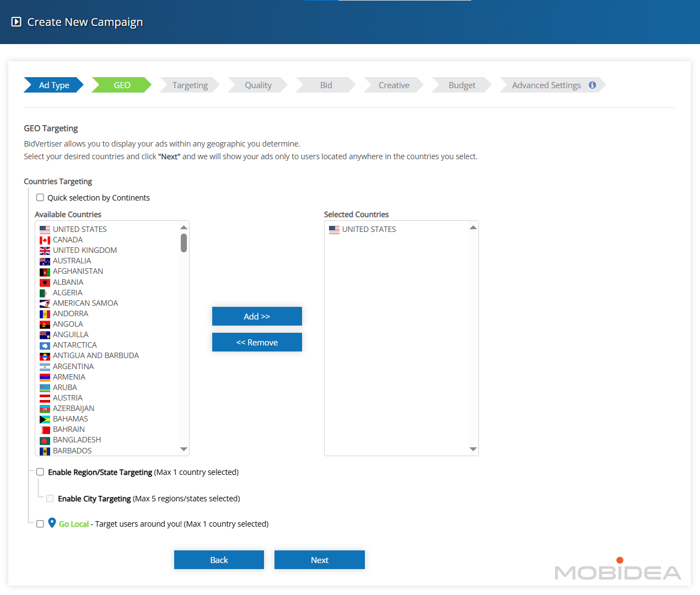The height and width of the screenshot is (595, 700).
Task: Toggle Enable Region/State Targeting checkbox
Action: point(40,472)
